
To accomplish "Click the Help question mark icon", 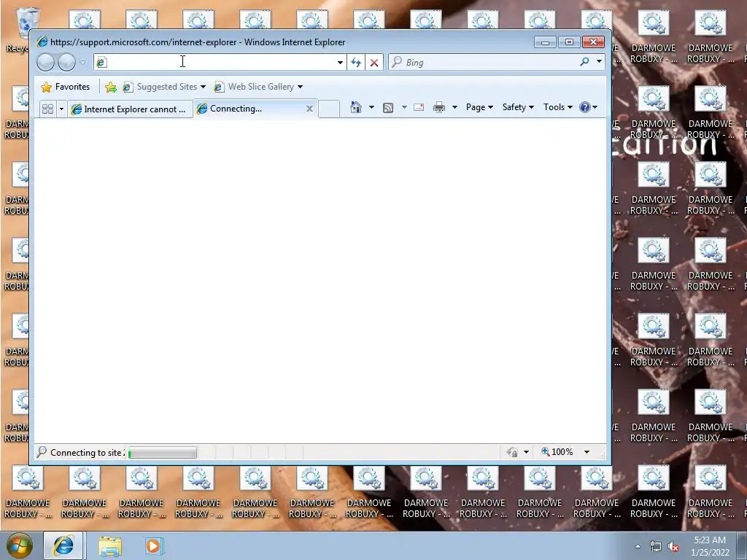I will tap(585, 107).
